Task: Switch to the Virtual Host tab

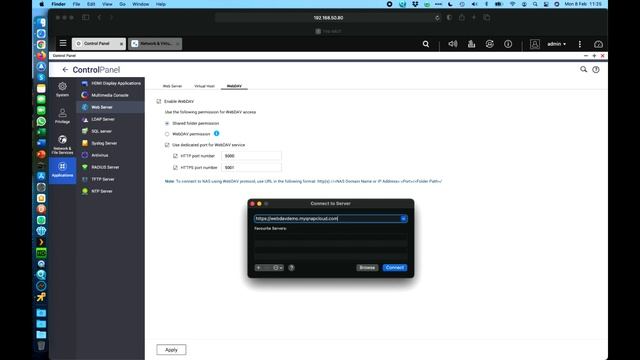Action: (x=204, y=86)
